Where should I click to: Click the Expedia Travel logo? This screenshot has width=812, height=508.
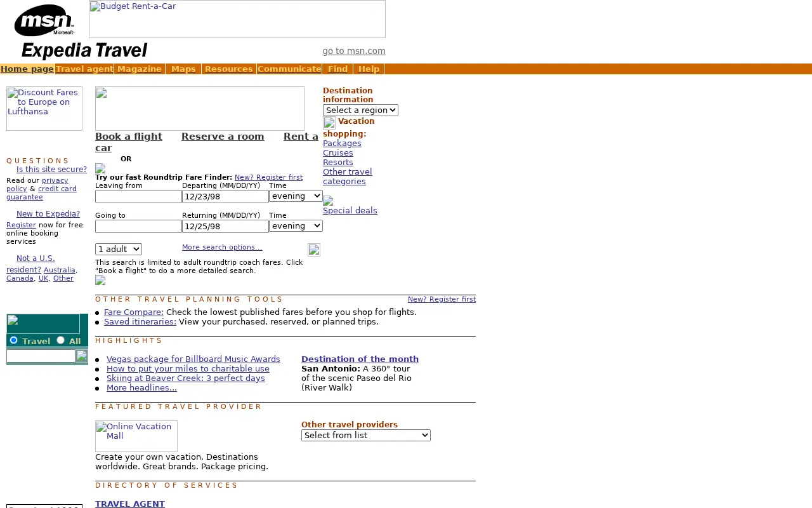point(84,51)
